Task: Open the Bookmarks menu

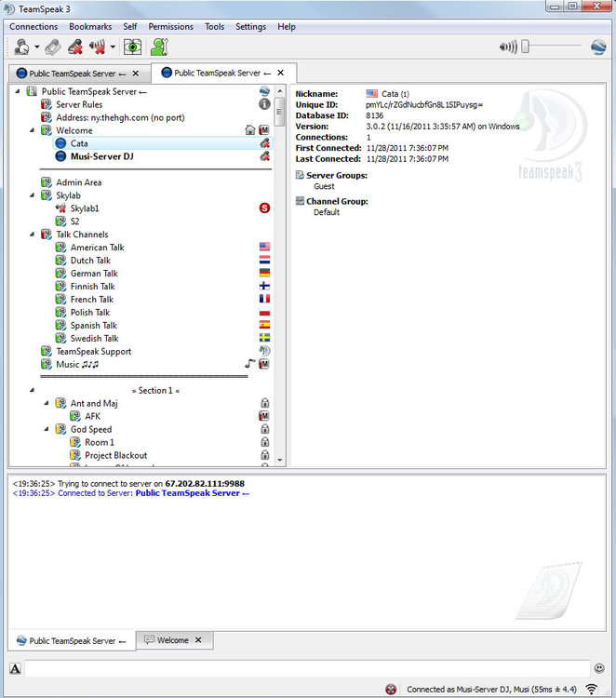Action: coord(90,27)
